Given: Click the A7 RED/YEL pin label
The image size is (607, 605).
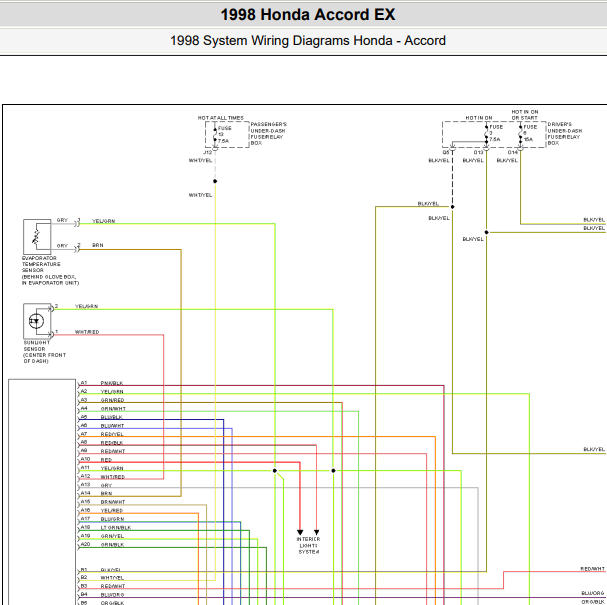Looking at the screenshot, I should tap(101, 434).
